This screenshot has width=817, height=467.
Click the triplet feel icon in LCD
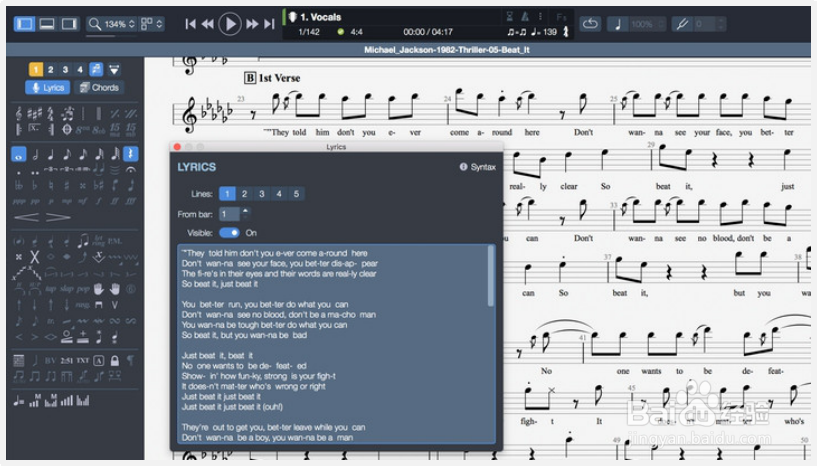pyautogui.click(x=516, y=32)
